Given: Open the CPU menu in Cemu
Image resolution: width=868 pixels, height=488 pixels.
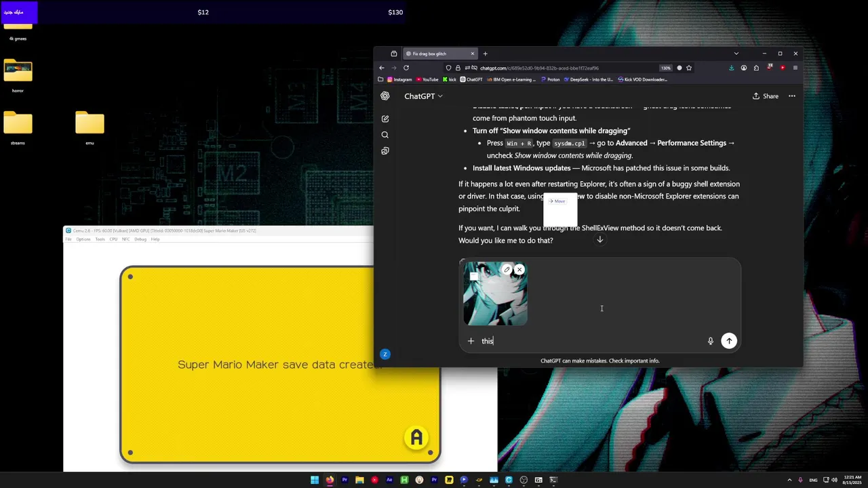Looking at the screenshot, I should (113, 239).
